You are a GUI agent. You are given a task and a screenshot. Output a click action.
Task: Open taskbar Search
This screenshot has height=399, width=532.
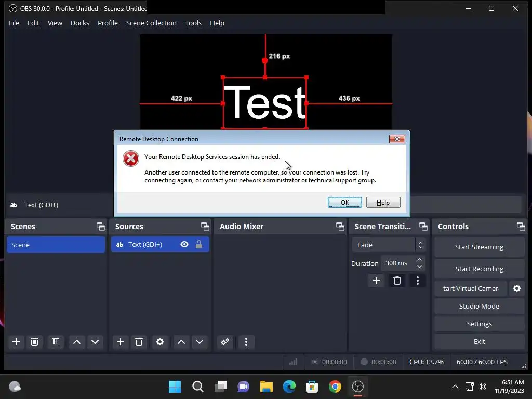click(x=197, y=387)
